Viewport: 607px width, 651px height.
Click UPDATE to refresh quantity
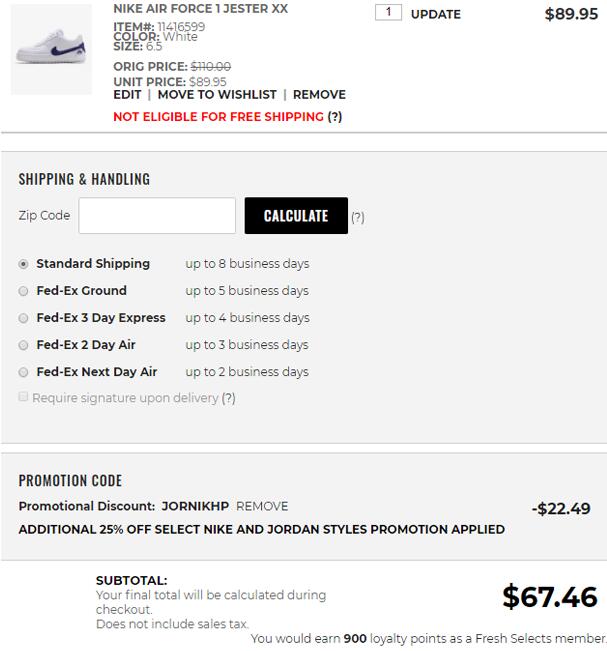click(x=436, y=14)
